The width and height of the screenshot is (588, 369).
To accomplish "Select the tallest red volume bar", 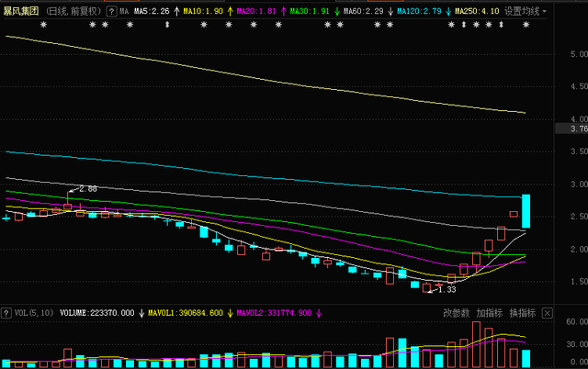I will pos(476,344).
